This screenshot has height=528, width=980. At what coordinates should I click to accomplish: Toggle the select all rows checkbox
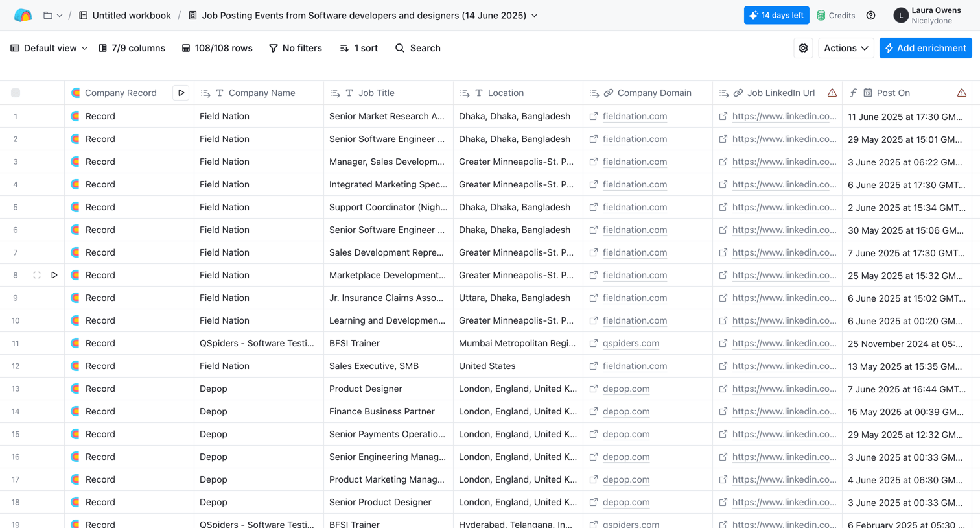pyautogui.click(x=16, y=93)
